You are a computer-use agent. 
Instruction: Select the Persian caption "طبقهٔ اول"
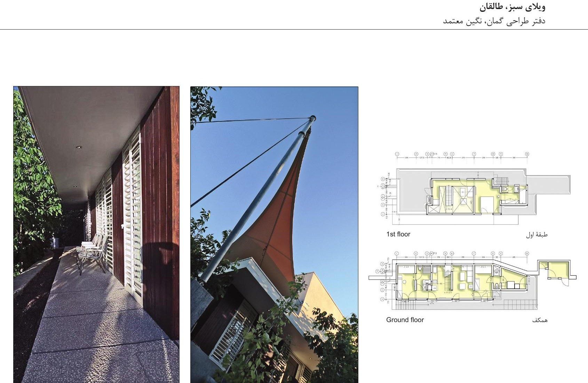click(537, 235)
